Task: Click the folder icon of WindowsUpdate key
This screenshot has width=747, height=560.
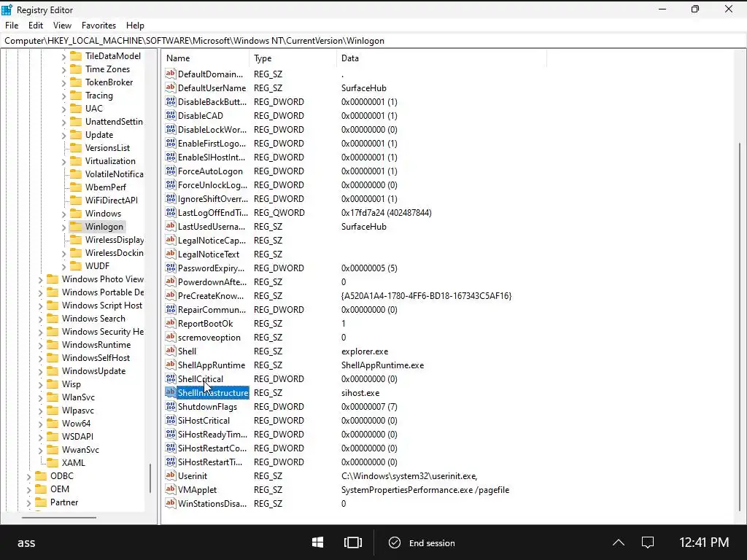Action: click(x=53, y=371)
